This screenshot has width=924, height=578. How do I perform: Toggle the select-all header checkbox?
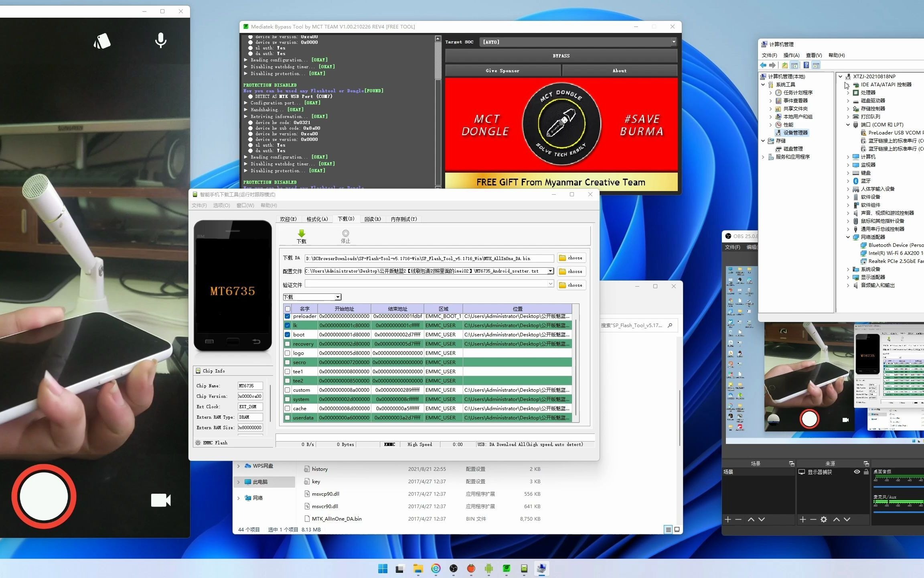click(x=288, y=309)
